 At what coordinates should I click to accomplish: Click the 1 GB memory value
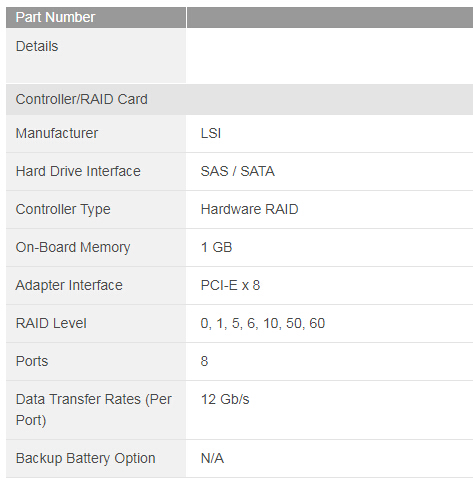click(x=216, y=247)
